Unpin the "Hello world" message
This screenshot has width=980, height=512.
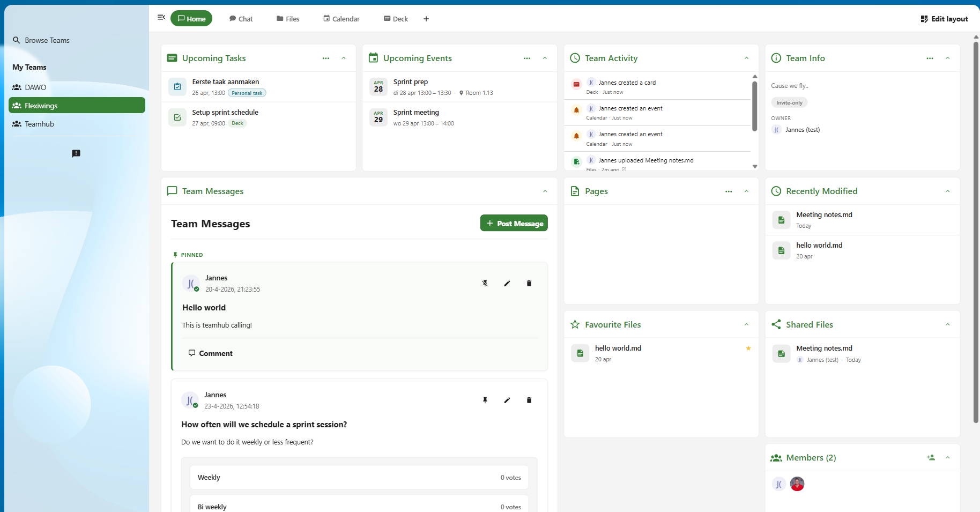point(485,283)
